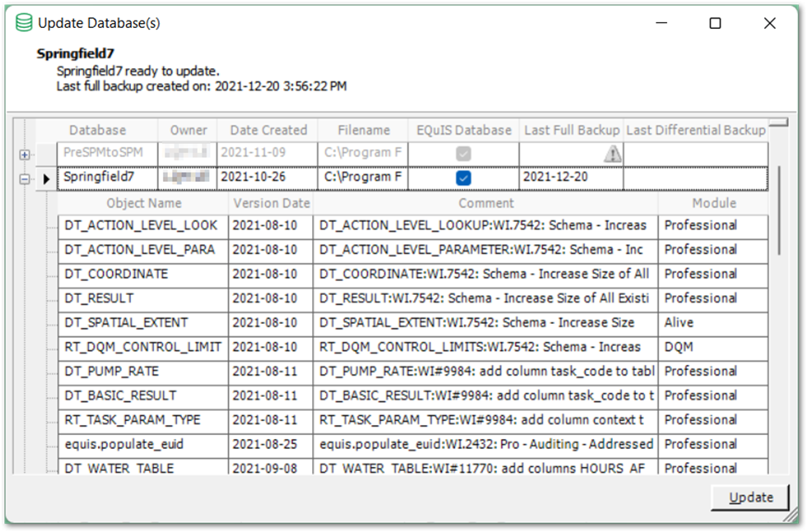Click the Comment column header
The height and width of the screenshot is (532, 807).
coord(485,203)
